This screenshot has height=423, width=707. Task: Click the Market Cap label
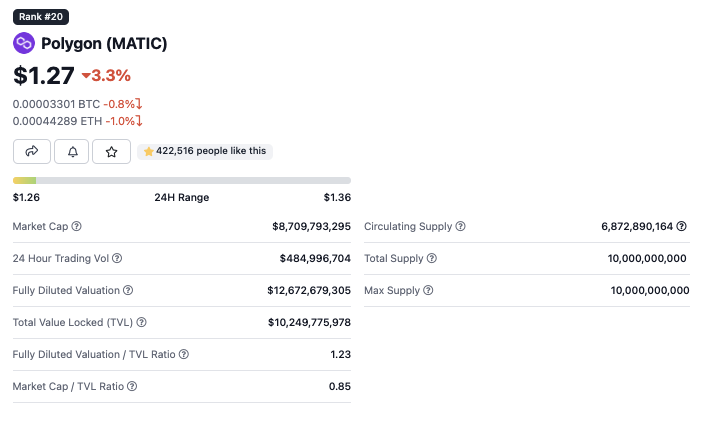pos(40,226)
